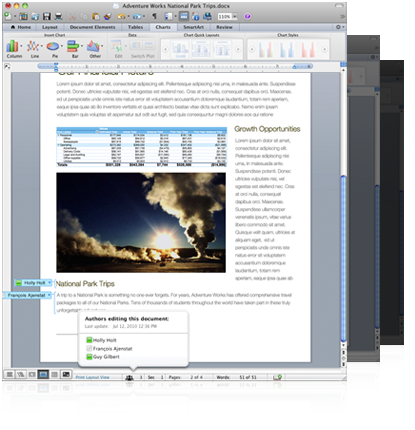The width and height of the screenshot is (415, 430).
Task: Open the Redo dropdown arrow
Action: (144, 16)
